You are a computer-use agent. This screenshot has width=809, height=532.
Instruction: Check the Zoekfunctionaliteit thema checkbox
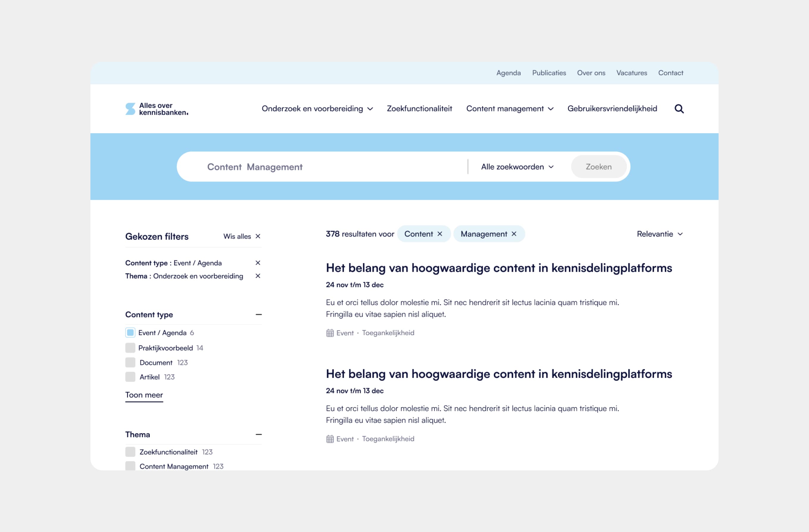(x=130, y=452)
